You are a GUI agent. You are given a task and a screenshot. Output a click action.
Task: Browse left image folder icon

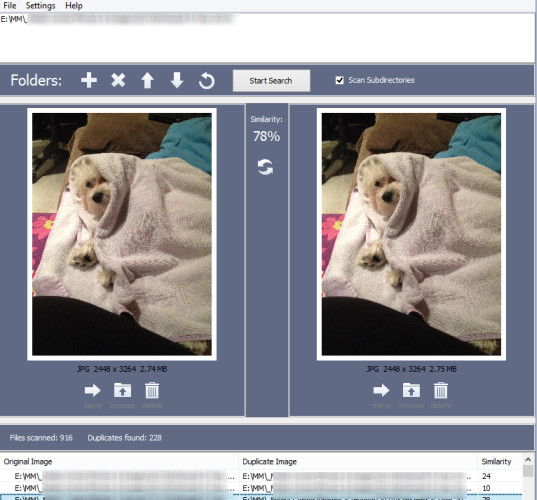(x=122, y=390)
